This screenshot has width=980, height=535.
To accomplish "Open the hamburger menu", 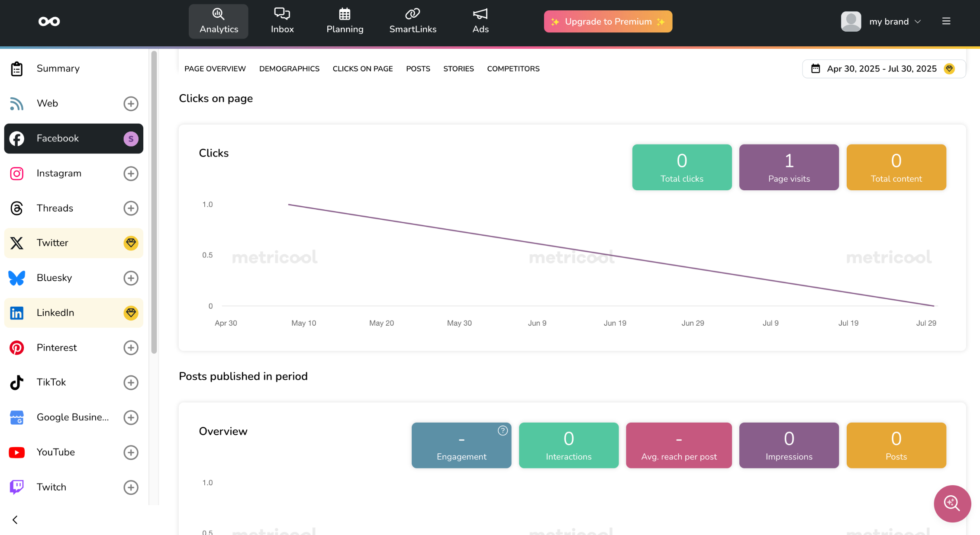I will click(946, 21).
